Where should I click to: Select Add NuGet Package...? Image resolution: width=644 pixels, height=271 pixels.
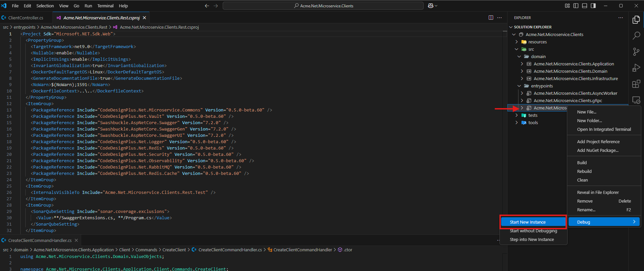coord(604,150)
